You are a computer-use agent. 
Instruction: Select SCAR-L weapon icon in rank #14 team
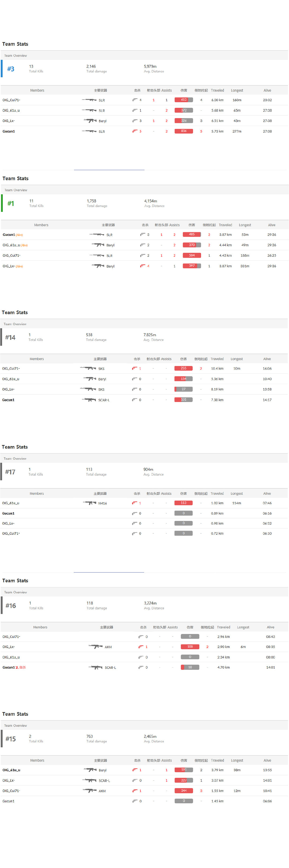(89, 400)
